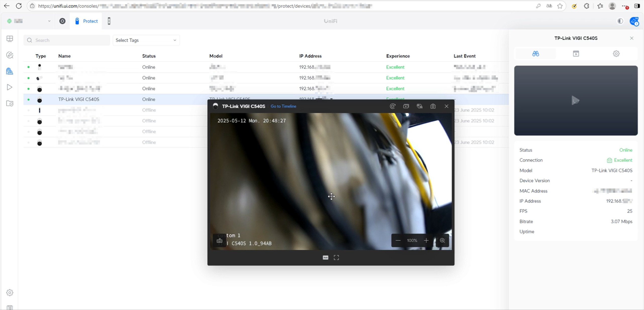Image resolution: width=644 pixels, height=310 pixels.
Task: Click the translate icon in the address bar
Action: point(549,6)
